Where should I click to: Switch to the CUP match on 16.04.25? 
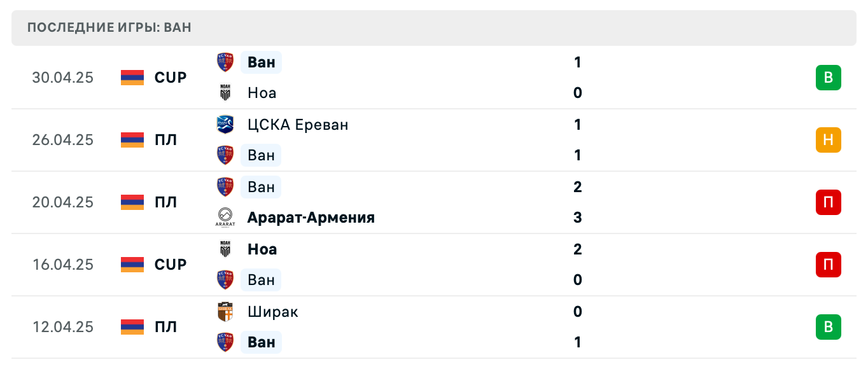pyautogui.click(x=170, y=265)
